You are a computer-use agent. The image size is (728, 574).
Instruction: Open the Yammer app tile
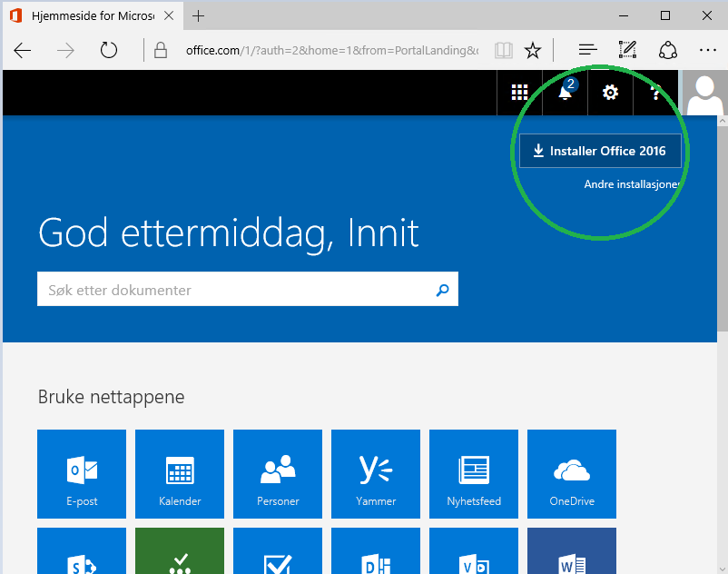click(376, 474)
